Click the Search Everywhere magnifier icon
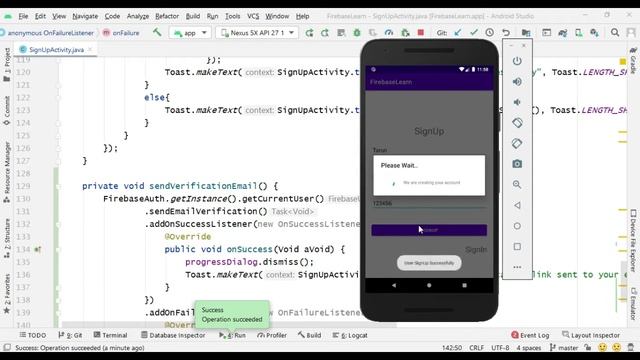This screenshot has width=640, height=360. pos(615,33)
